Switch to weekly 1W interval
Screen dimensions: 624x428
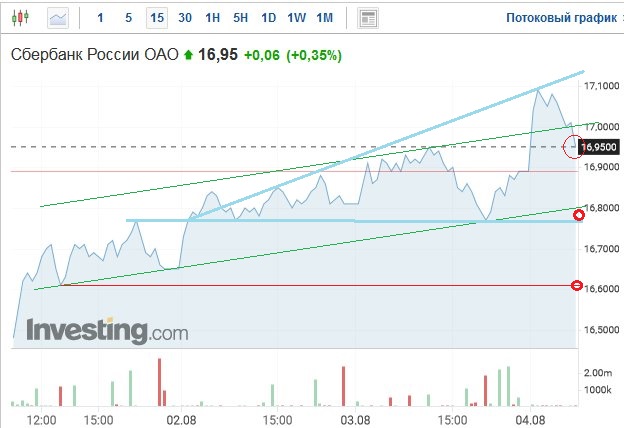tap(296, 18)
